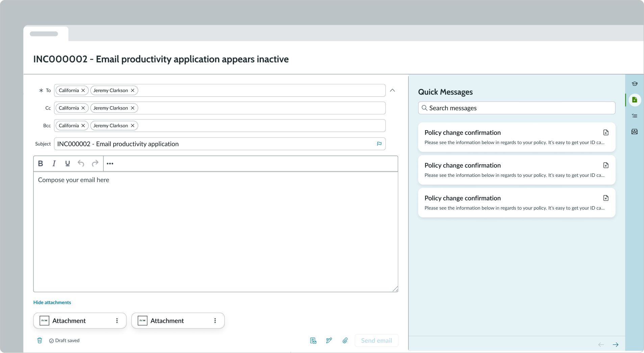The width and height of the screenshot is (644, 353).
Task: Click the Send email button
Action: (x=376, y=341)
